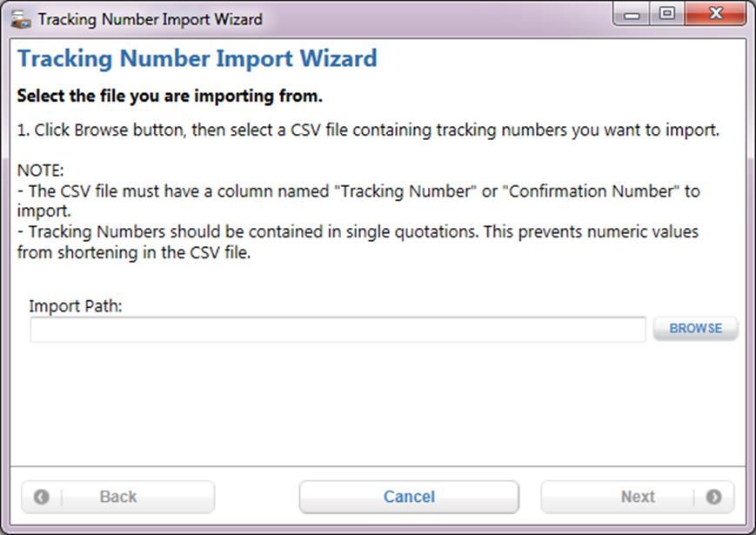Click the Import Path: label

point(76,305)
